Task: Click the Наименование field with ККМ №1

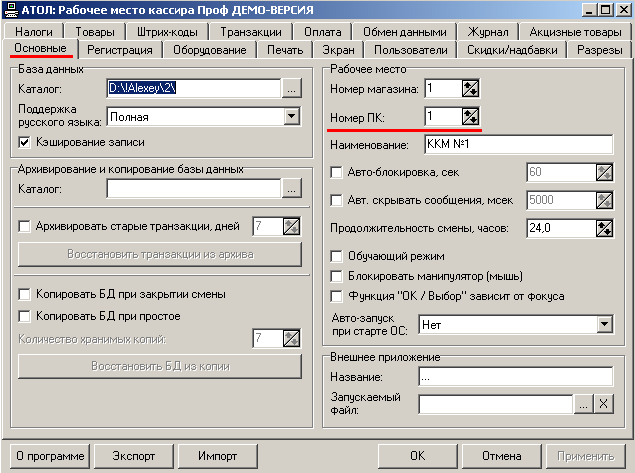Action: (x=519, y=144)
